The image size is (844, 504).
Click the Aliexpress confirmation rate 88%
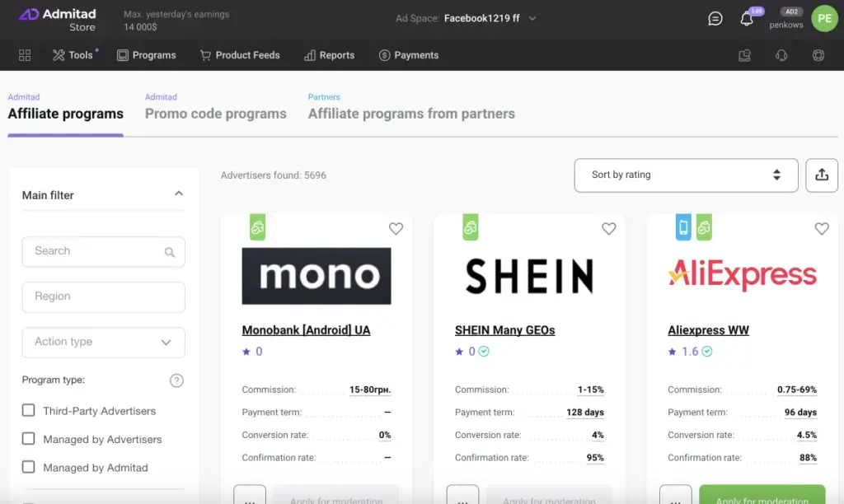click(808, 458)
